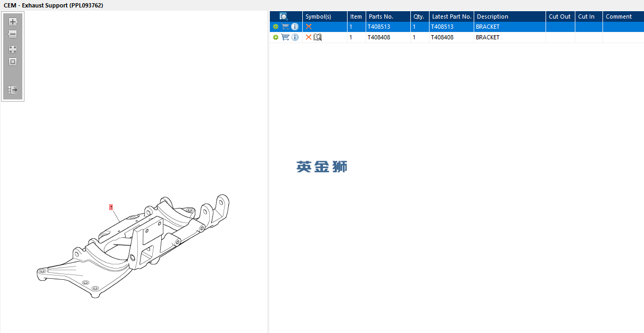Click the list export arrow icon
The width and height of the screenshot is (644, 333).
point(13,90)
